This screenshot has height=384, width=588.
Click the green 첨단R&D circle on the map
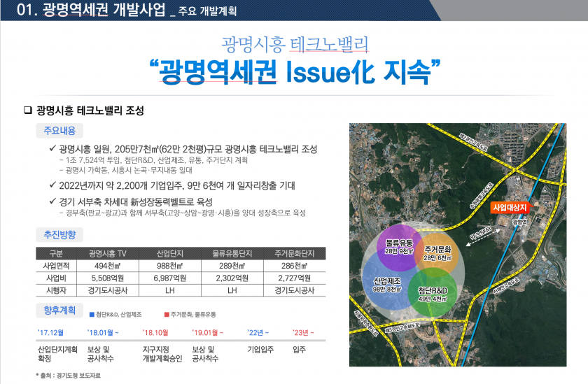tap(433, 293)
